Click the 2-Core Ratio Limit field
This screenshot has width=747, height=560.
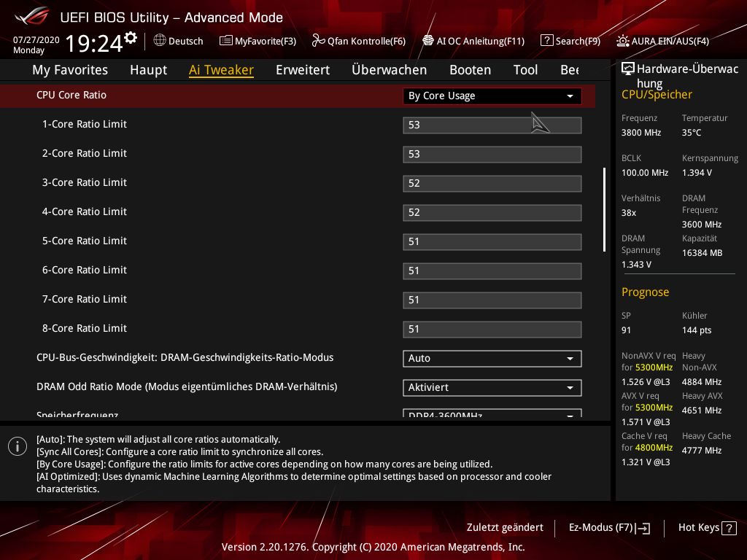(x=492, y=155)
